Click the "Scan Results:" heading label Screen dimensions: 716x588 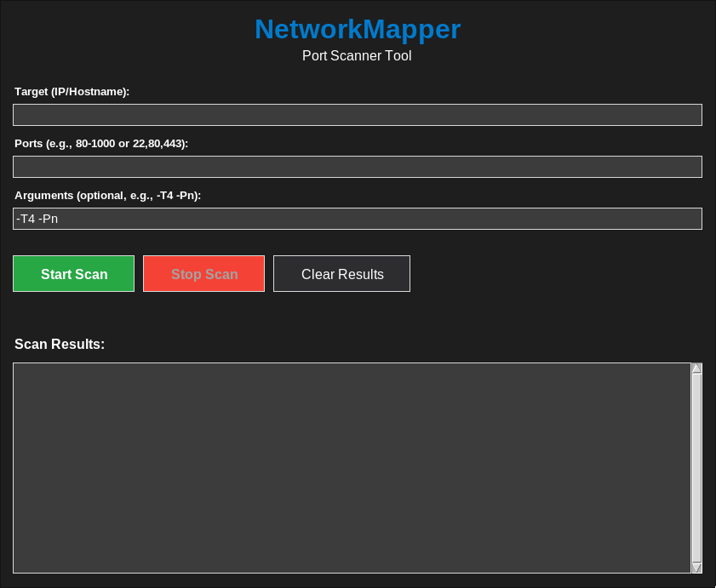[x=60, y=345]
